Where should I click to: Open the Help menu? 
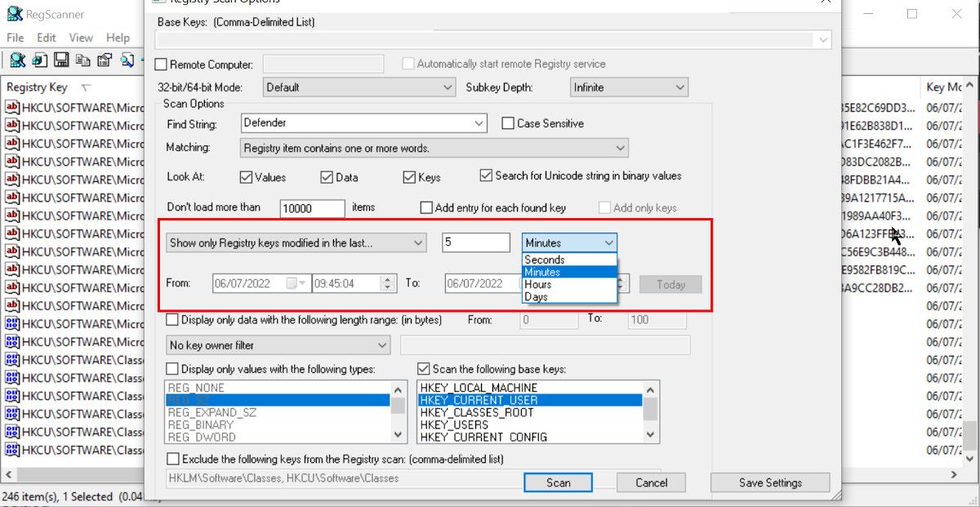[x=118, y=38]
